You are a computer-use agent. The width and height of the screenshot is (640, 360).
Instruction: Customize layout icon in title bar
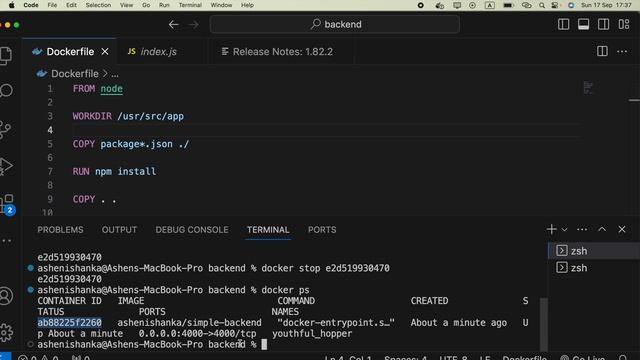click(624, 24)
